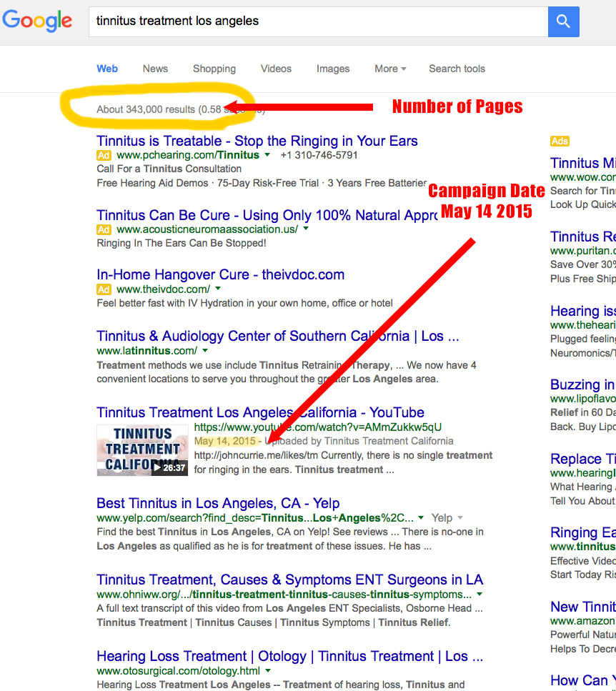
Task: Switch to the News tab
Action: pyautogui.click(x=155, y=69)
